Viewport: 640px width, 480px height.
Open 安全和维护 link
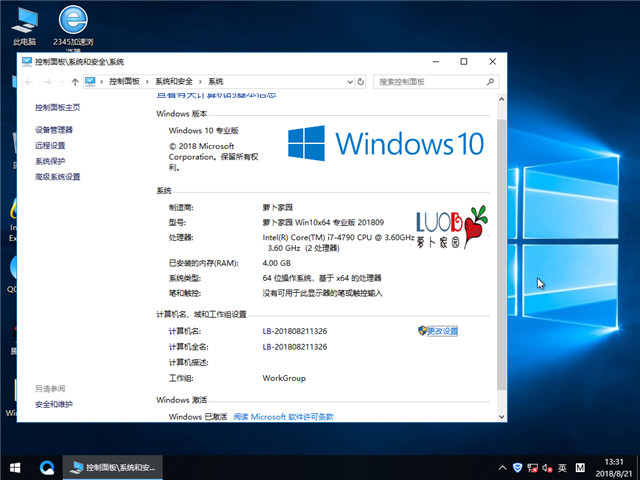[53, 404]
